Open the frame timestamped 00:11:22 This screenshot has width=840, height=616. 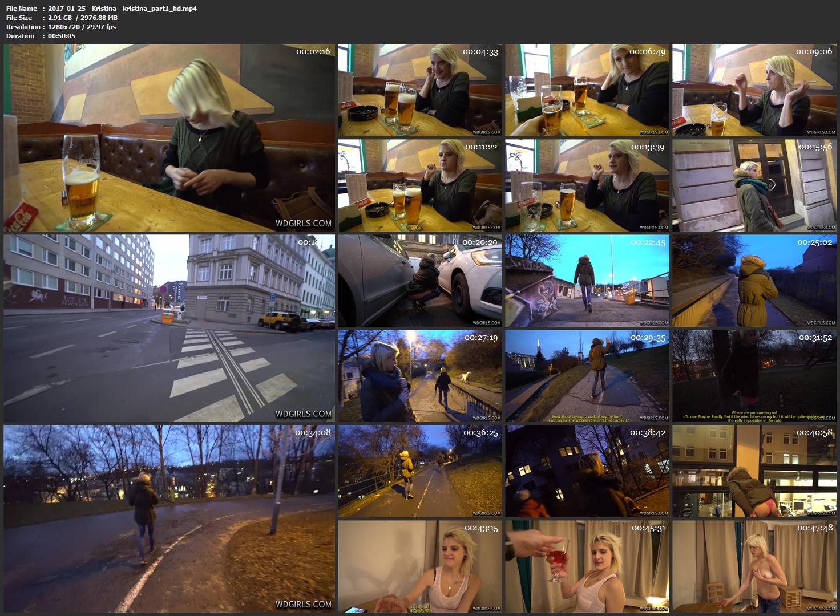pos(419,185)
